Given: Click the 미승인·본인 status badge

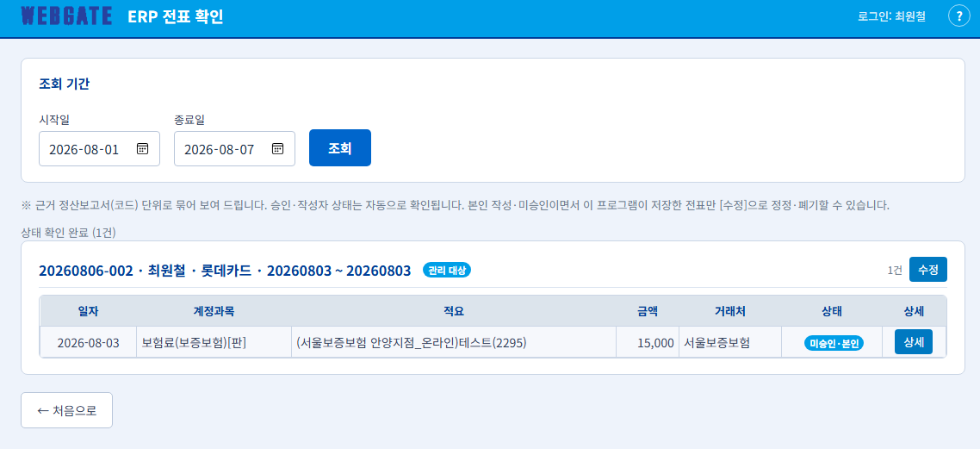Looking at the screenshot, I should click(x=834, y=343).
